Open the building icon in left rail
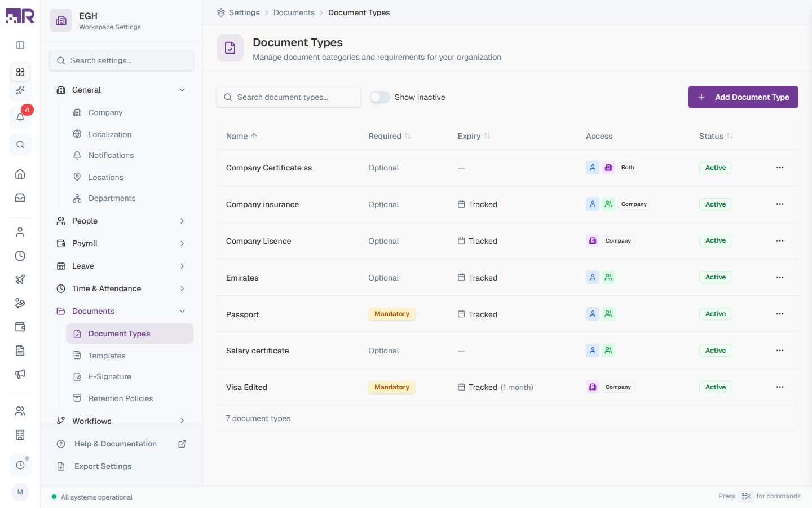 point(20,435)
